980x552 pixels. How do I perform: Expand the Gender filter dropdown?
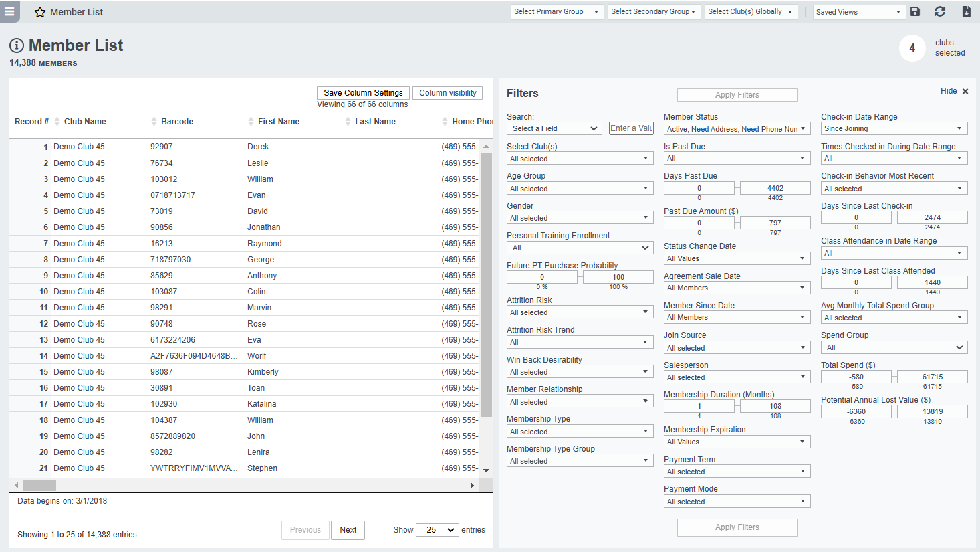[580, 217]
